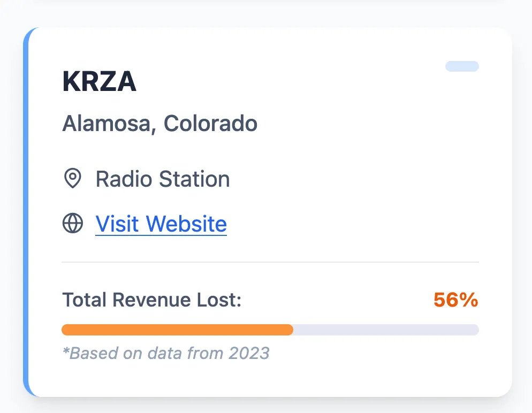
Task: Click the map pin icon beside Radio Station
Action: point(72,179)
